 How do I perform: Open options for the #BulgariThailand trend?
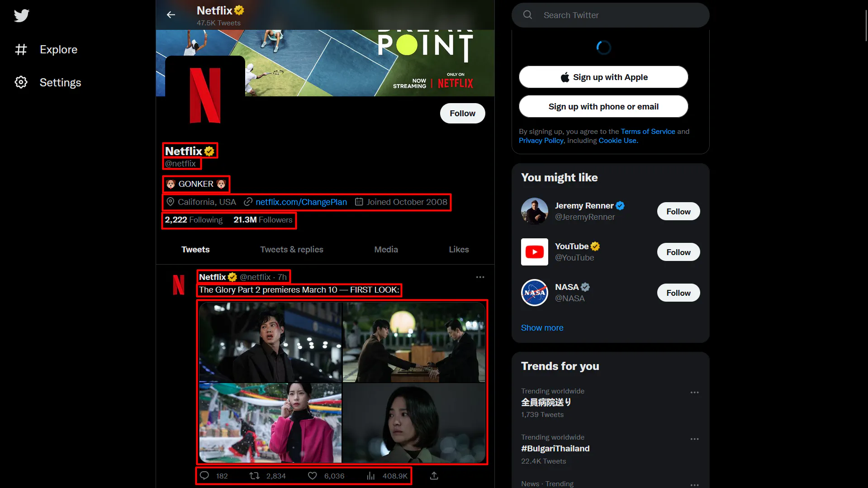click(695, 439)
